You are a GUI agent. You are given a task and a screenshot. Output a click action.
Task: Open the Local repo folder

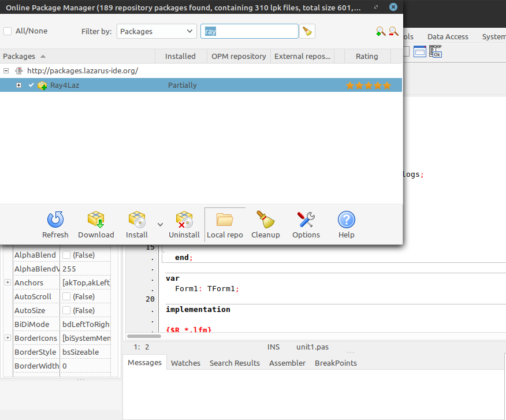[x=225, y=225]
